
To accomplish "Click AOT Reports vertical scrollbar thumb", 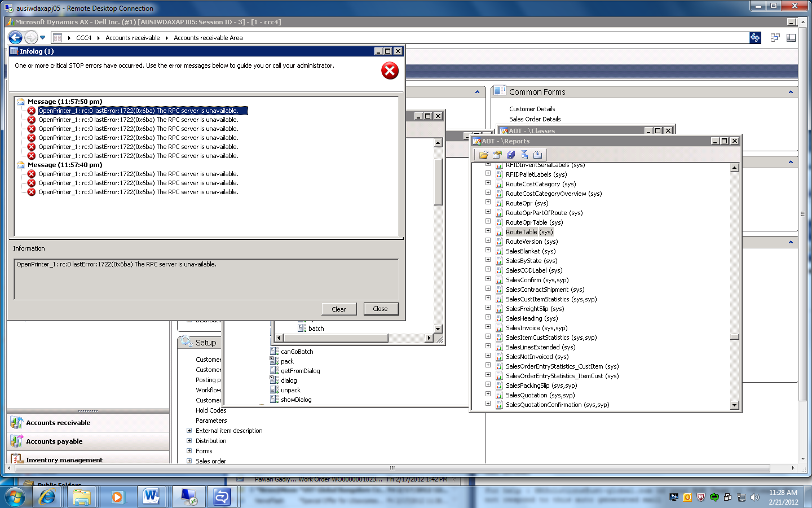I will click(734, 337).
